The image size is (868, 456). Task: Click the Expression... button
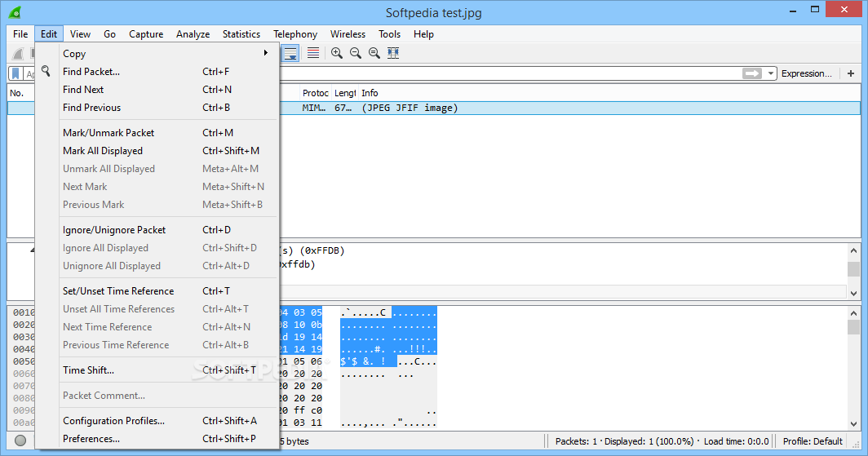pos(807,73)
